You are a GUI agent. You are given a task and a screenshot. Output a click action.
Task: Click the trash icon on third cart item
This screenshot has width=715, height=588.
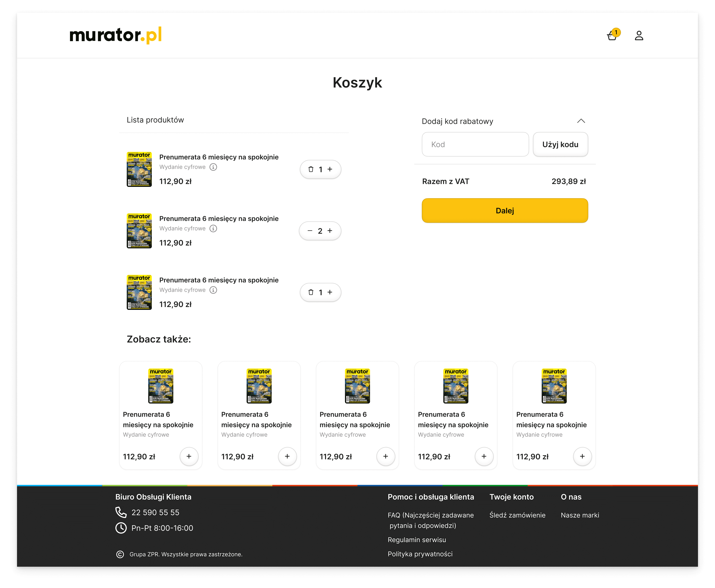(x=311, y=292)
